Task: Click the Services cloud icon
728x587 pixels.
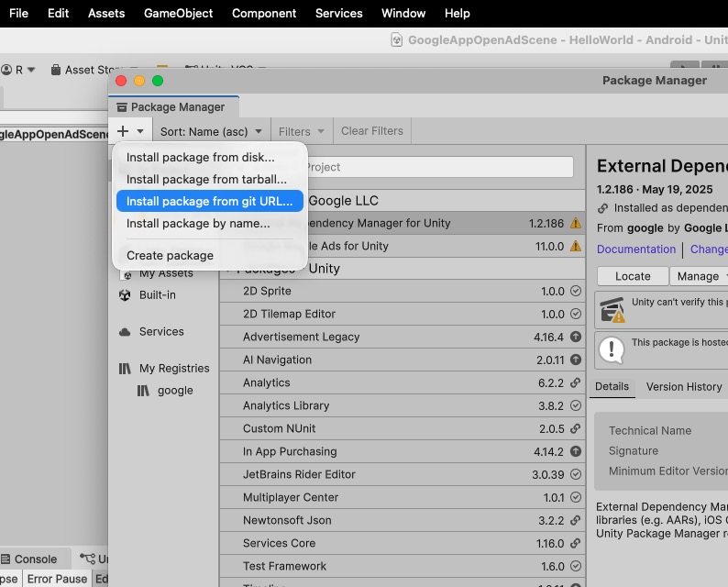Action: click(125, 332)
